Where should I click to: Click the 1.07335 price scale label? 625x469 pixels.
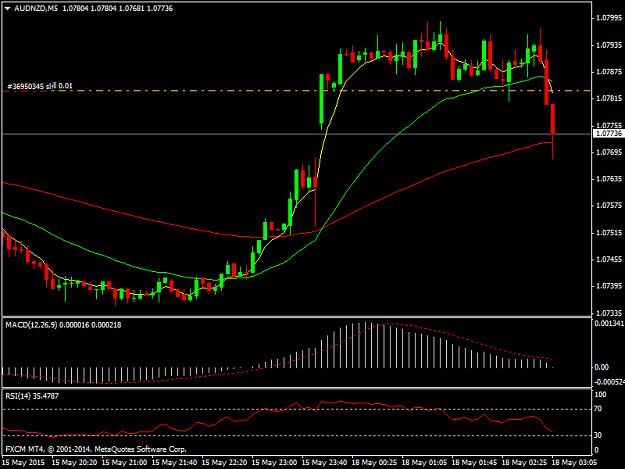click(609, 313)
